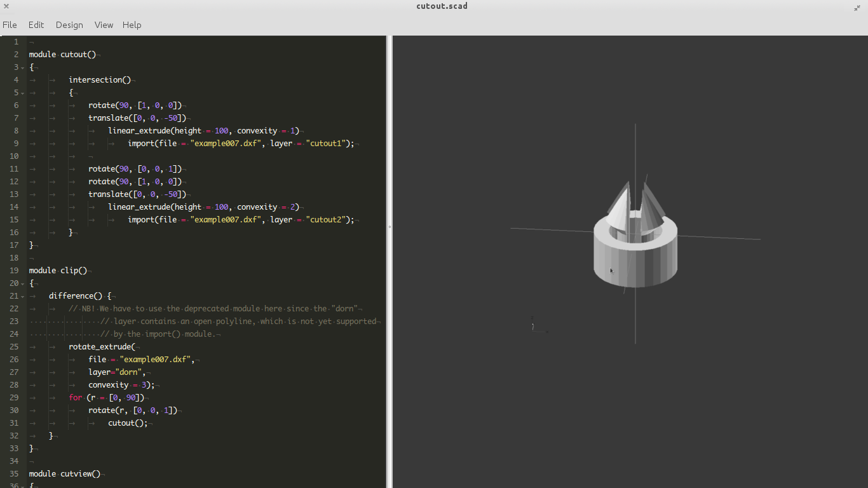Viewport: 868px width, 488px height.
Task: Click 'cutout();' on line 31
Action: [x=128, y=423]
